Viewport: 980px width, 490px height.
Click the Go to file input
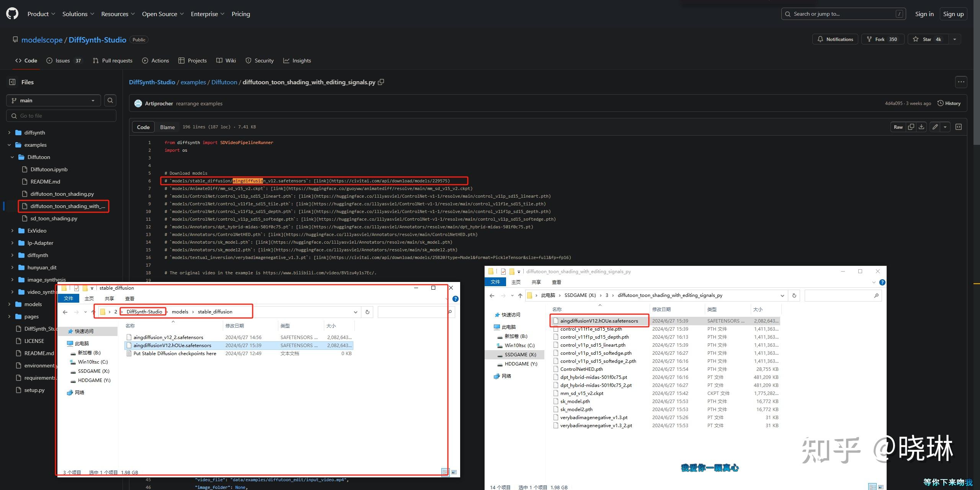pos(61,116)
